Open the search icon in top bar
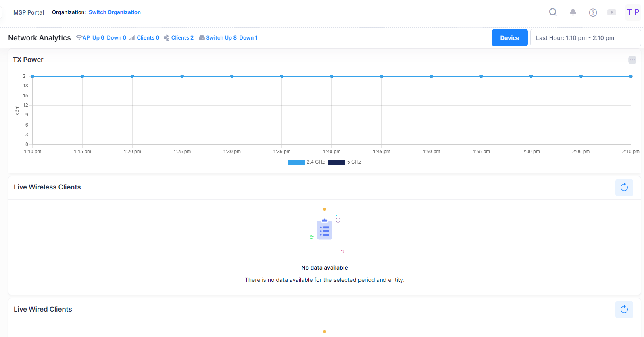 tap(553, 12)
